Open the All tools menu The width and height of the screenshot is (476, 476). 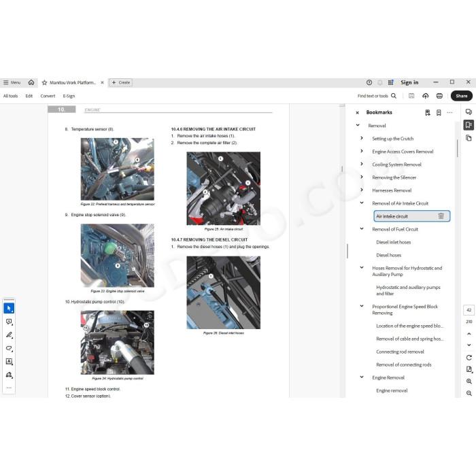10,96
